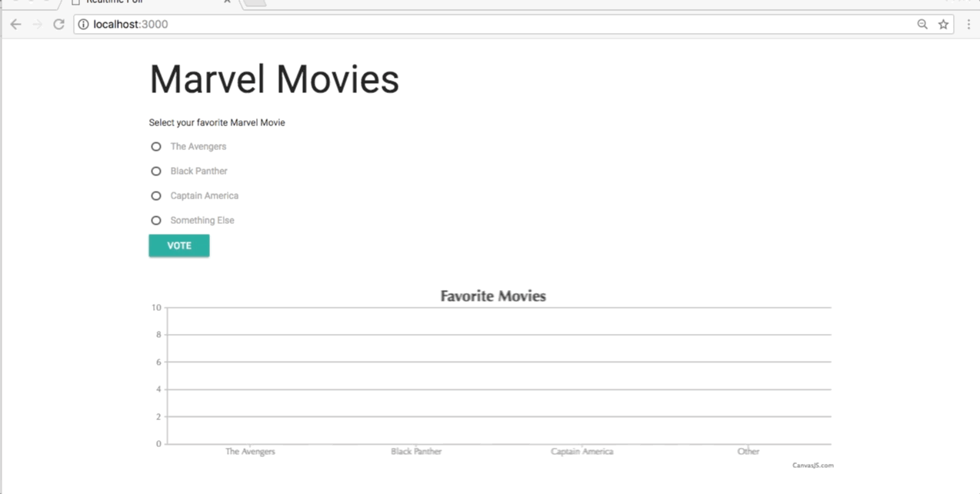Click the 2 value on the y-axis

[x=158, y=417]
